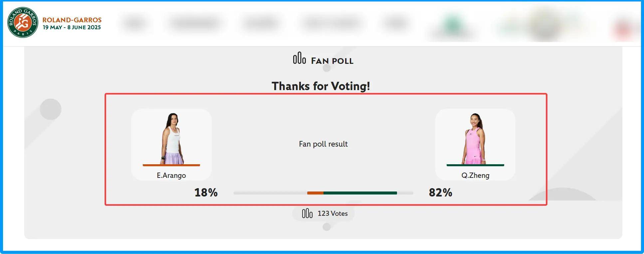This screenshot has width=644, height=254.
Task: Click the green segment of the result bar
Action: [360, 193]
